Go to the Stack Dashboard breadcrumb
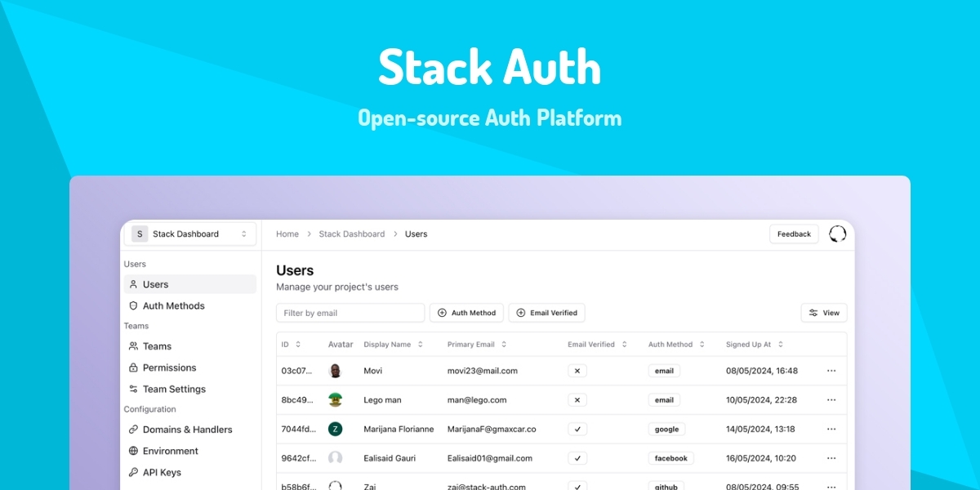Viewport: 980px width, 490px height. click(352, 234)
